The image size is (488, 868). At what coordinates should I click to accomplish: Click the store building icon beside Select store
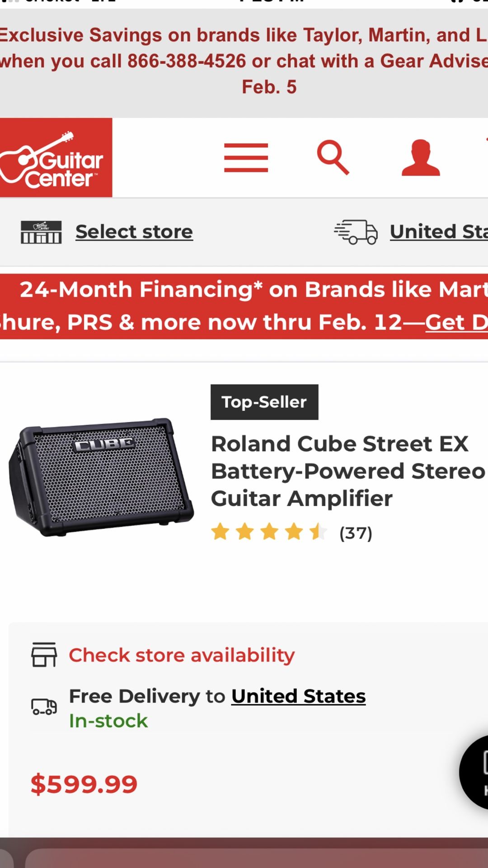point(42,231)
